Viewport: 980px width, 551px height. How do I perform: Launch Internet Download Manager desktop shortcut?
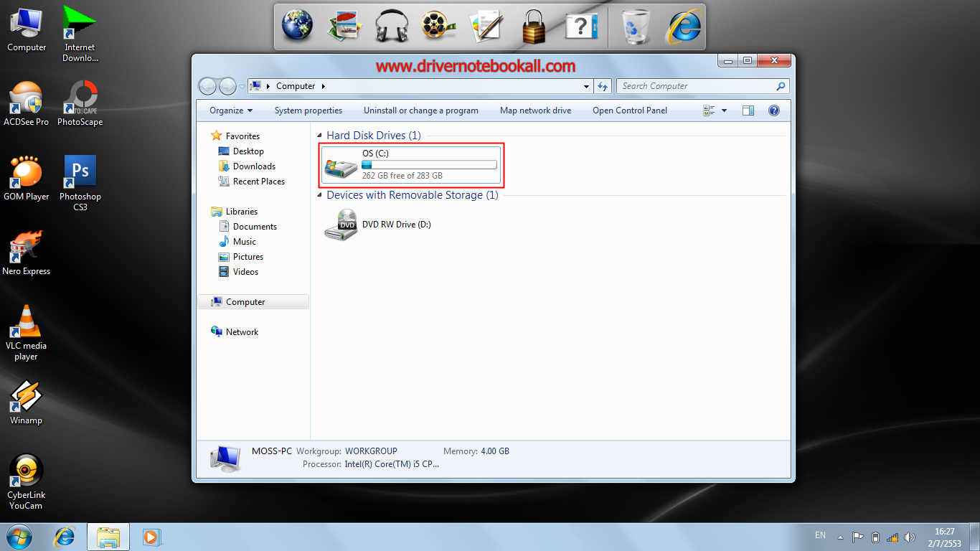point(80,33)
